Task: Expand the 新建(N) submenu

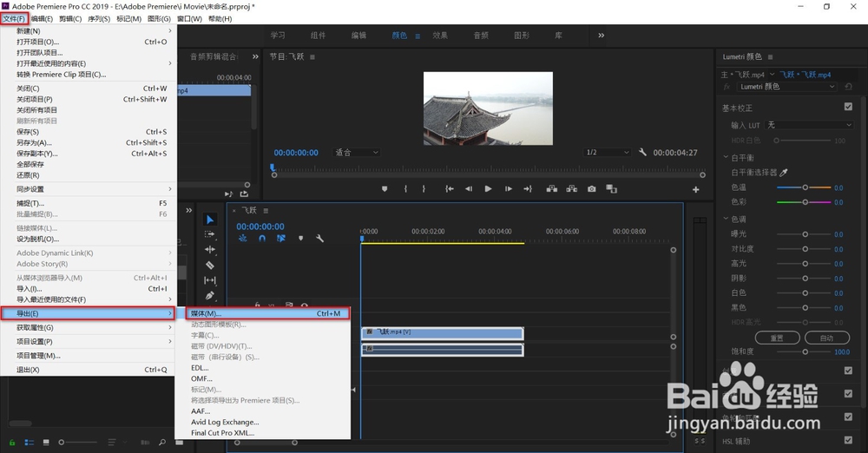Action: [x=89, y=31]
